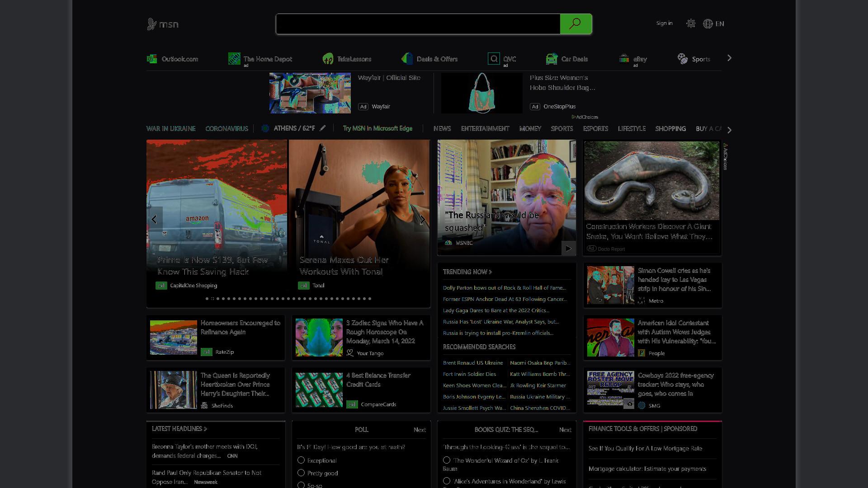Click the Deals & Offers icon
Image resolution: width=868 pixels, height=488 pixels.
pyautogui.click(x=407, y=59)
